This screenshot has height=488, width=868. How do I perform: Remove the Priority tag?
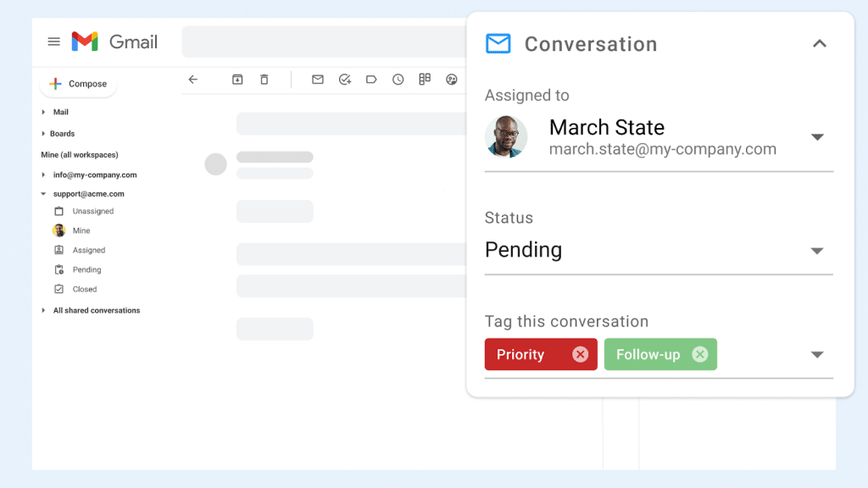point(580,354)
